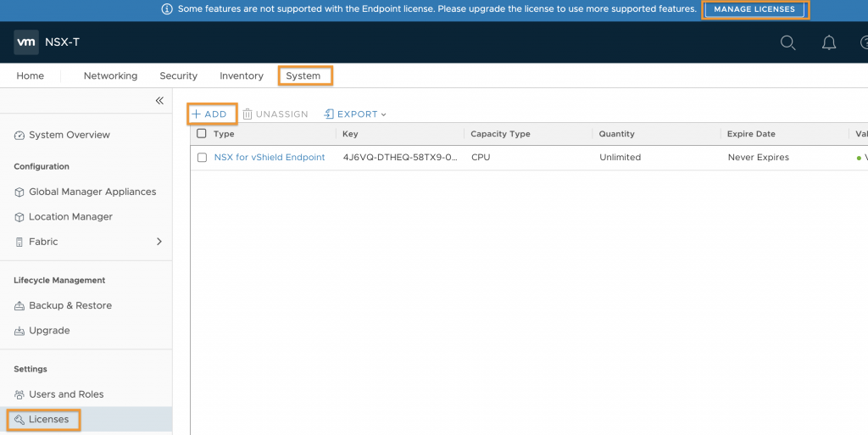Switch to the Security tab
This screenshot has height=435, width=868.
178,75
